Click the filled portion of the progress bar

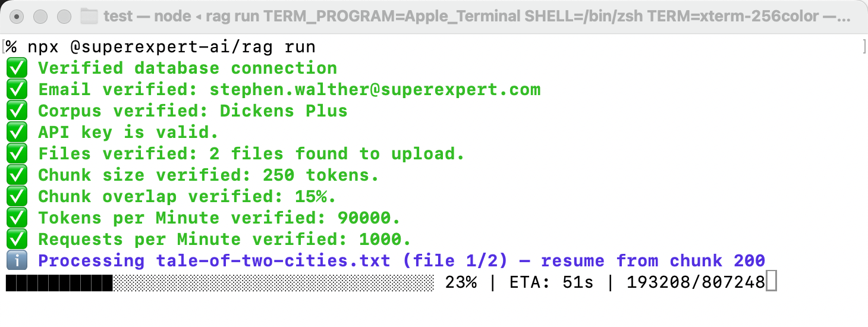(x=59, y=282)
